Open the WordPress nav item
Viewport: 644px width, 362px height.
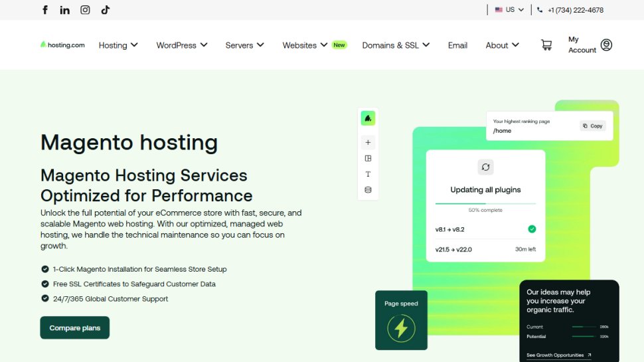[176, 45]
